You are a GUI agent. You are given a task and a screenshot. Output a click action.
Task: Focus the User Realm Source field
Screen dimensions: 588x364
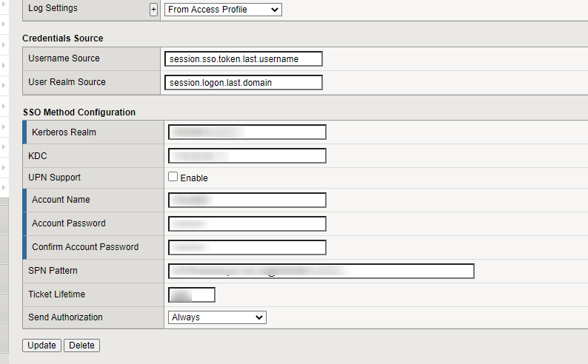coord(244,83)
